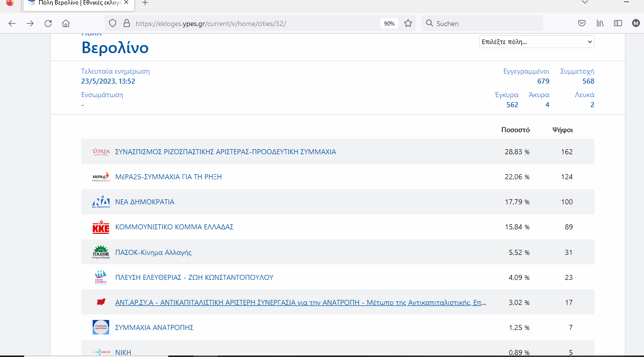Open the account avatar M menu

(x=635, y=23)
